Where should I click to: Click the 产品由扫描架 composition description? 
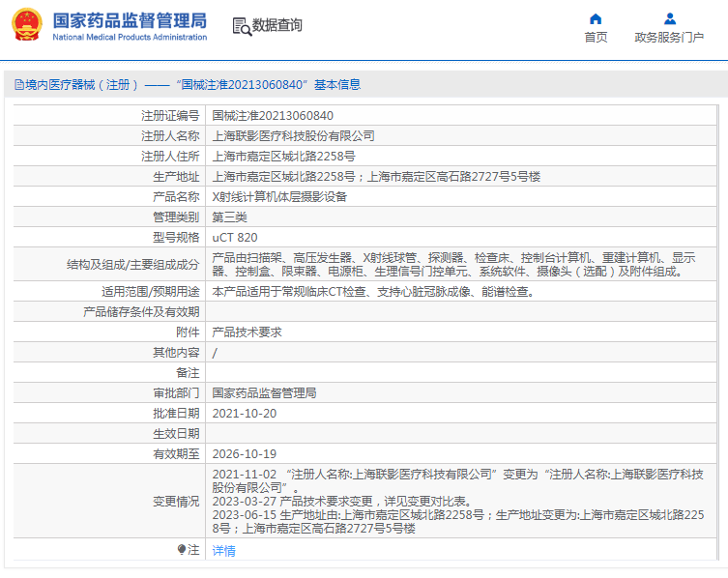pyautogui.click(x=453, y=265)
